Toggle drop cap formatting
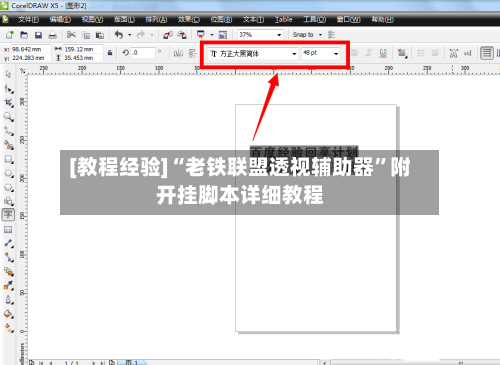 (435, 53)
